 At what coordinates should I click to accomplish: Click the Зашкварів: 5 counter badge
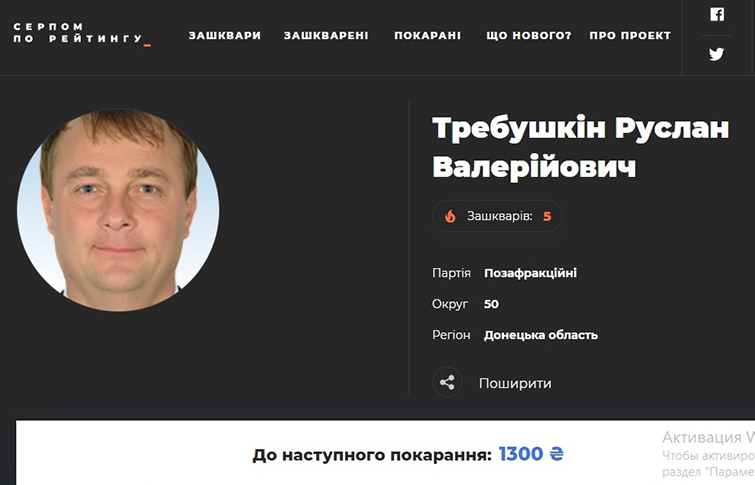pyautogui.click(x=497, y=216)
